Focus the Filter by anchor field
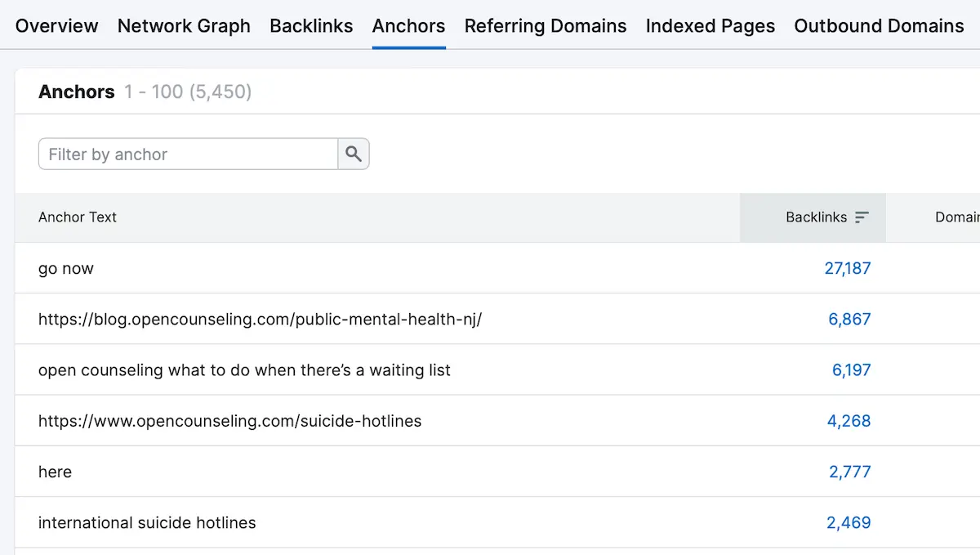The height and width of the screenshot is (555, 980). click(x=188, y=154)
